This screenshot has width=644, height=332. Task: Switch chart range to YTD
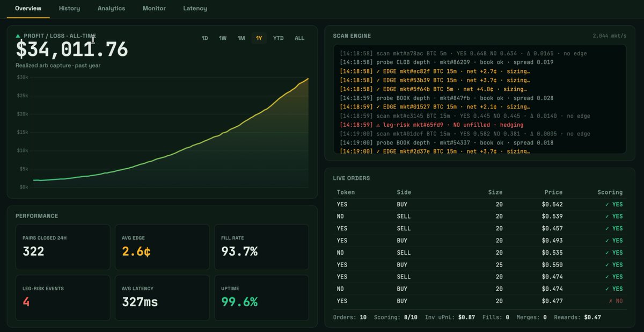pyautogui.click(x=278, y=38)
